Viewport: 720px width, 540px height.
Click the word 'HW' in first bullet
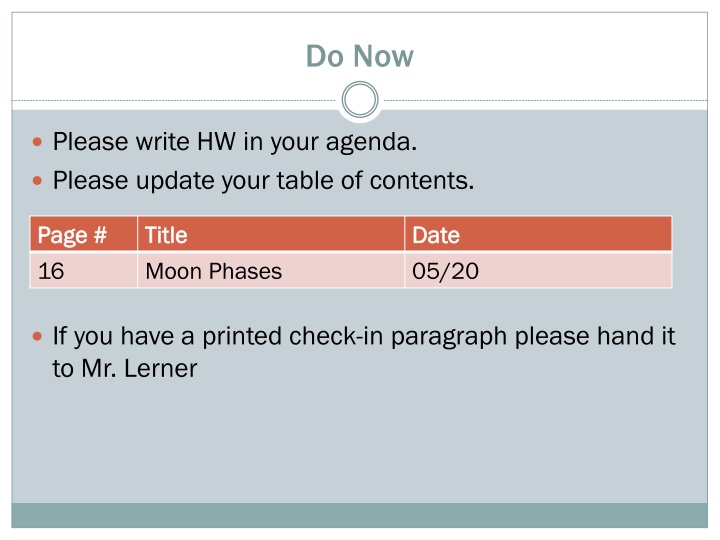(216, 141)
